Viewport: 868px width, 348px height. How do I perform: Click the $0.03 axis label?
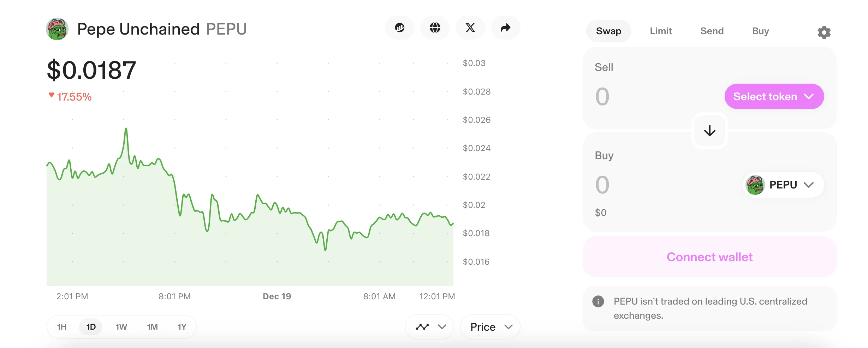tap(474, 63)
